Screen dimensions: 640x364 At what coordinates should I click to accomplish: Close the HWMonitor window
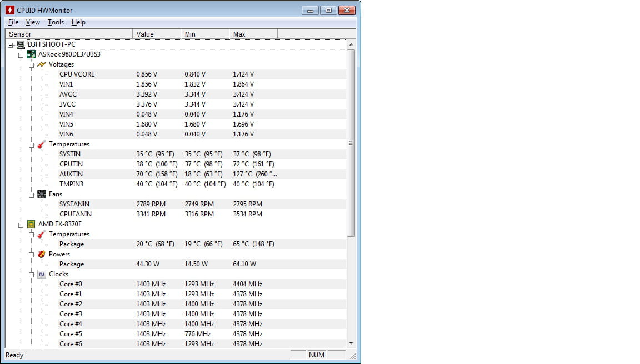pos(347,10)
